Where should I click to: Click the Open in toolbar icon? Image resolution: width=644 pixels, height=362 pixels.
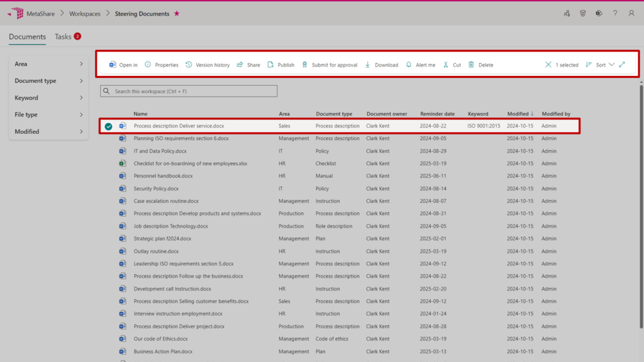pyautogui.click(x=113, y=65)
